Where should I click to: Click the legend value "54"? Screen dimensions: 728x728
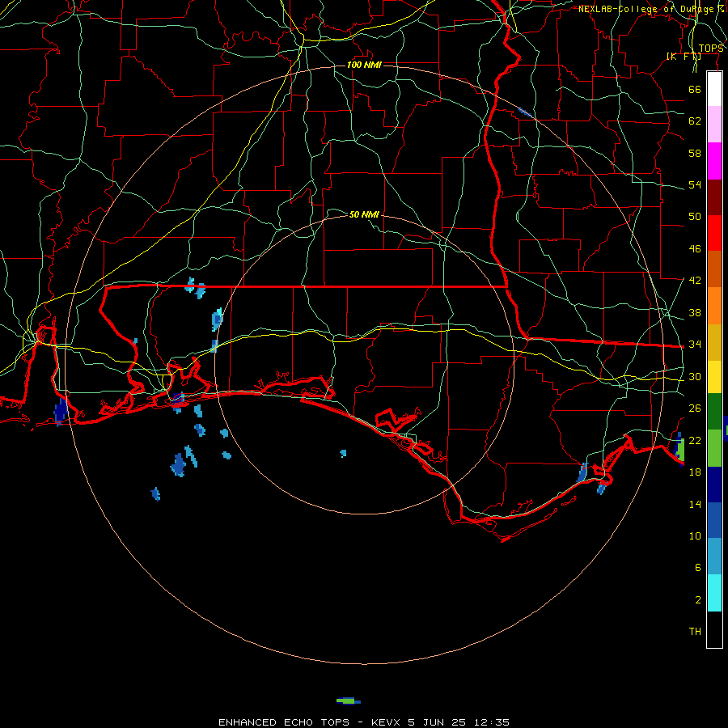coord(695,184)
